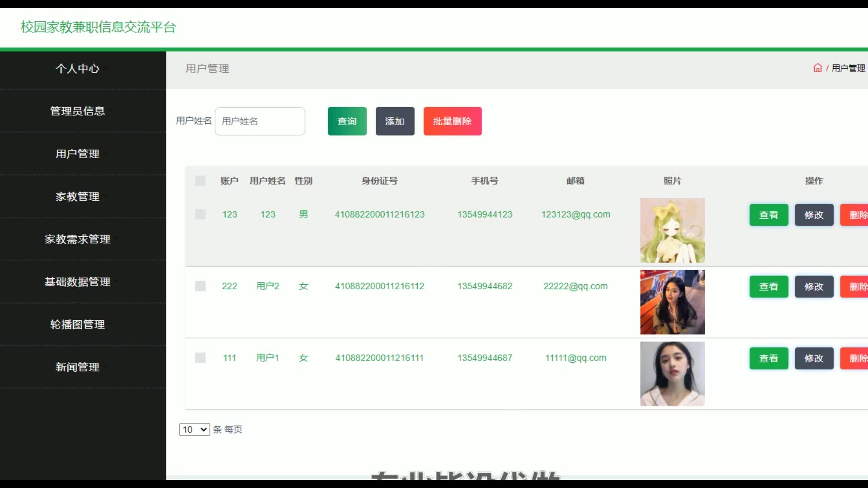Open the 管理员信息 sidebar menu

point(77,111)
